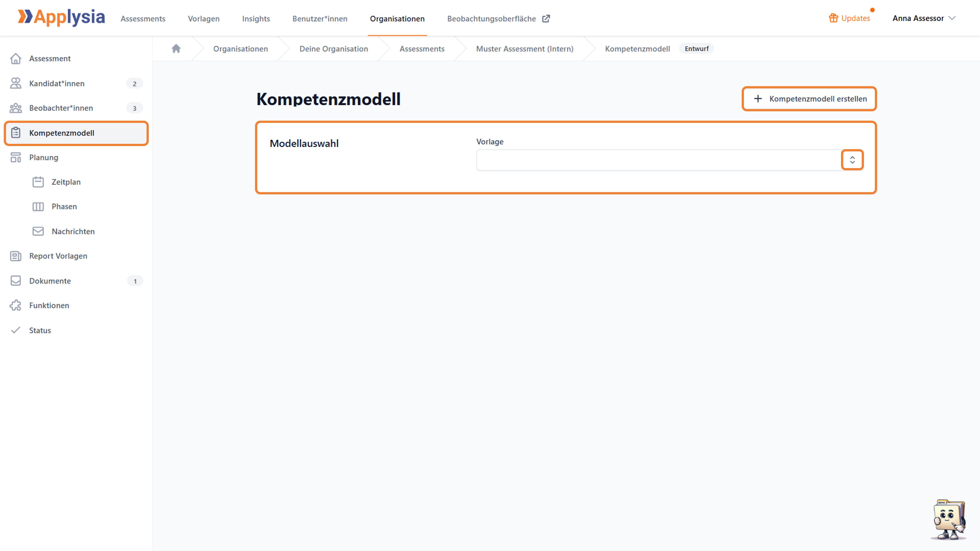Click the Dokumente inbox icon
The width and height of the screenshot is (980, 551).
16,281
